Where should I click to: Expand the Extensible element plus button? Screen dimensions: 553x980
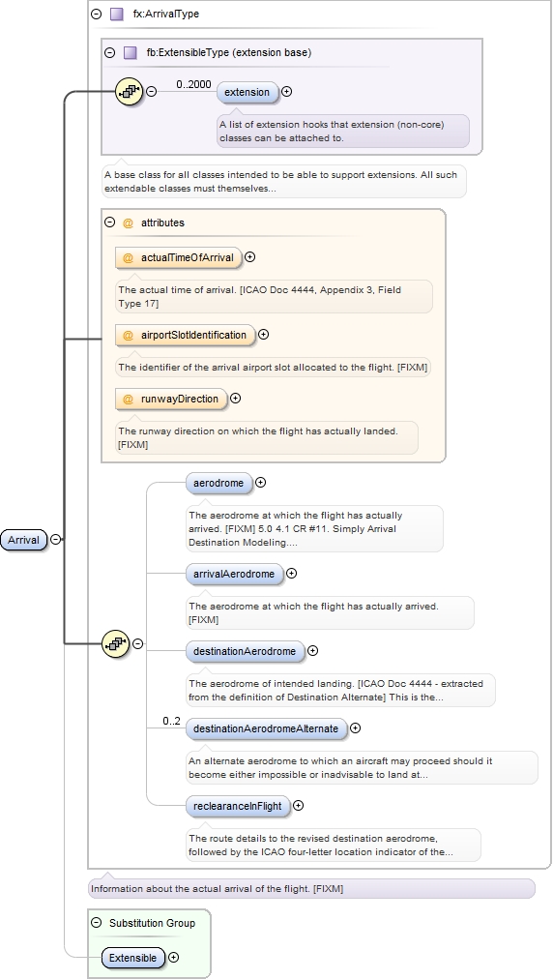174,958
